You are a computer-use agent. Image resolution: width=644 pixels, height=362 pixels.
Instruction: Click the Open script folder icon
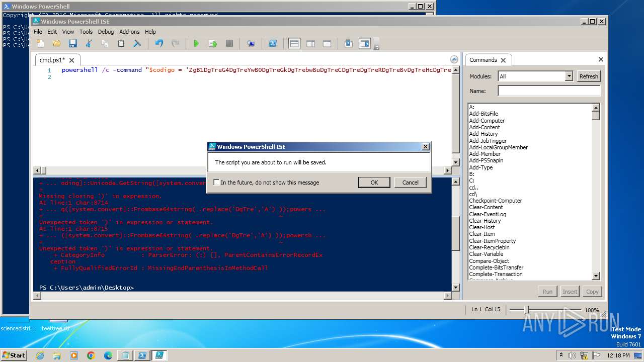point(57,44)
